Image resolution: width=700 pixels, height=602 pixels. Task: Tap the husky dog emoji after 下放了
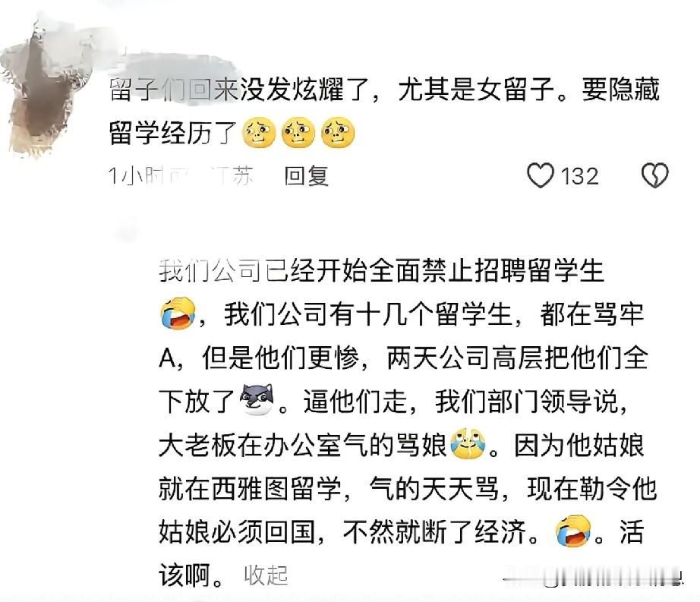(x=257, y=400)
